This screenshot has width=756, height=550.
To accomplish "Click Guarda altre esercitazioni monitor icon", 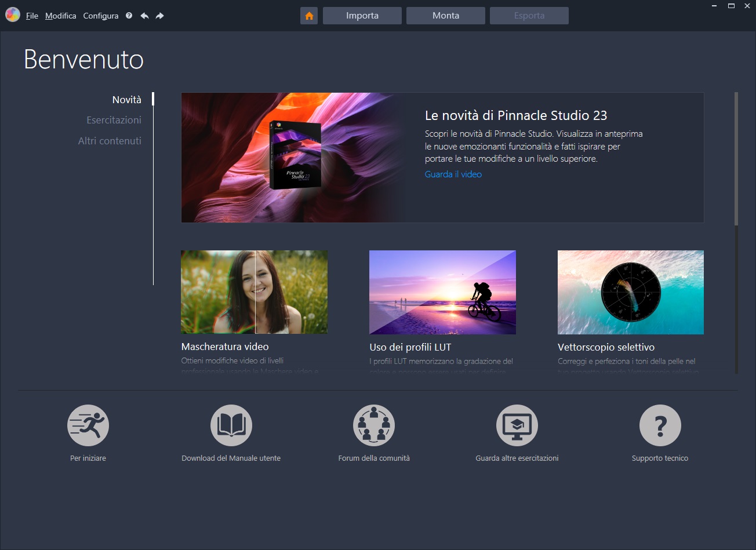I will click(517, 425).
